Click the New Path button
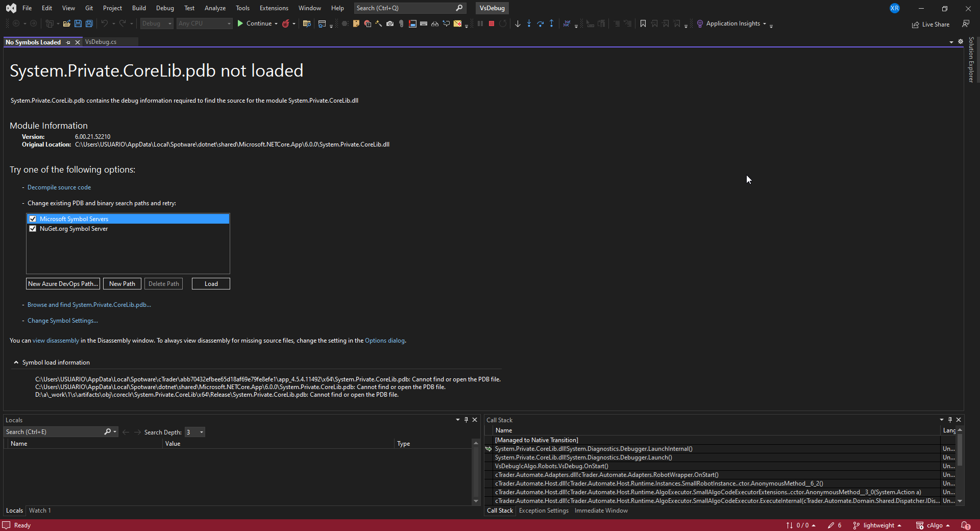980x531 pixels. click(x=122, y=284)
